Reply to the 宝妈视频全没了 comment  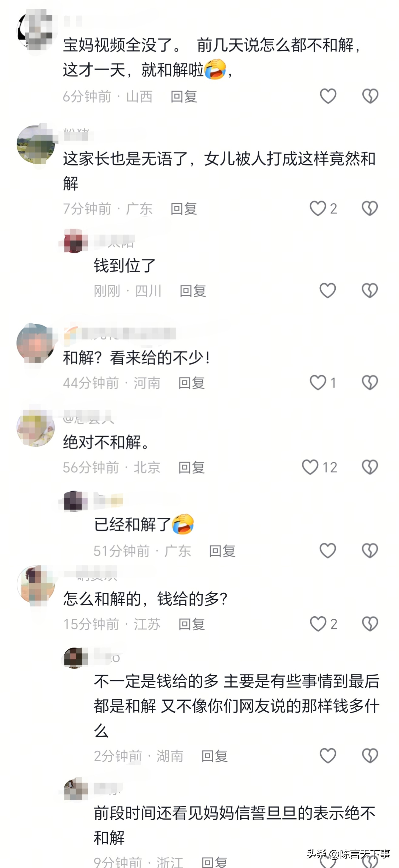coord(184,97)
